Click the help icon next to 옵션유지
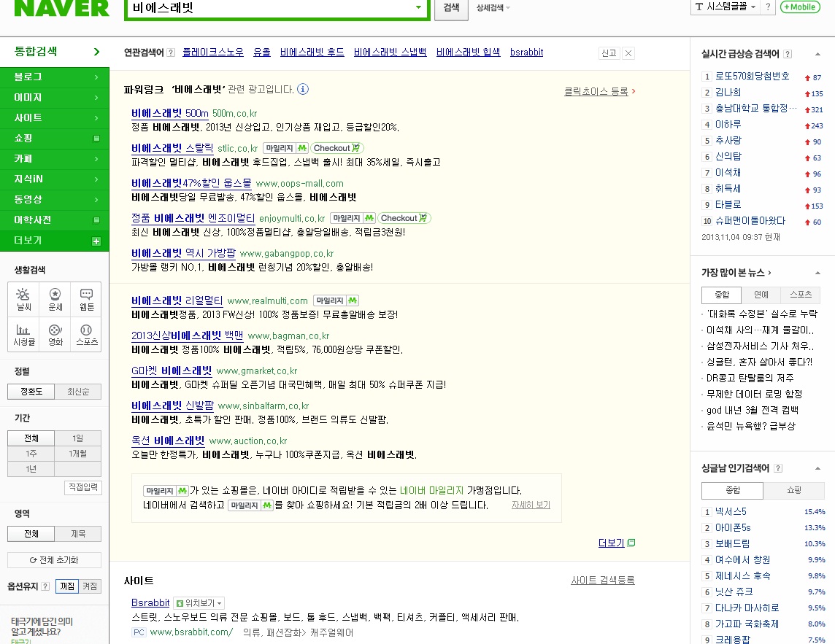This screenshot has height=644, width=835. (x=45, y=586)
